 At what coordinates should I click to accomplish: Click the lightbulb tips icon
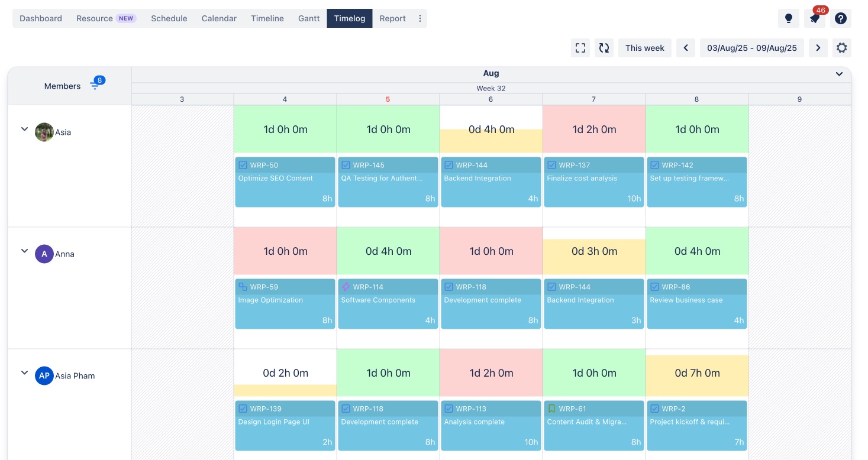788,18
